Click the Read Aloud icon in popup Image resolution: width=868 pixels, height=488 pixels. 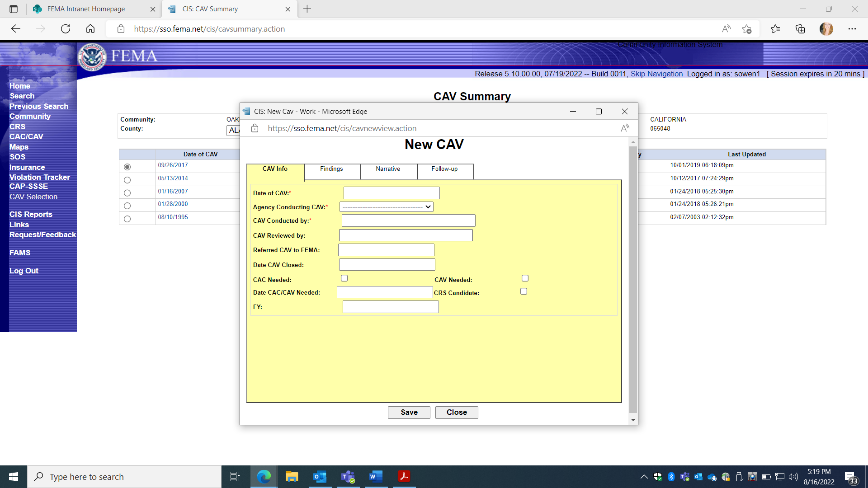[x=625, y=128]
